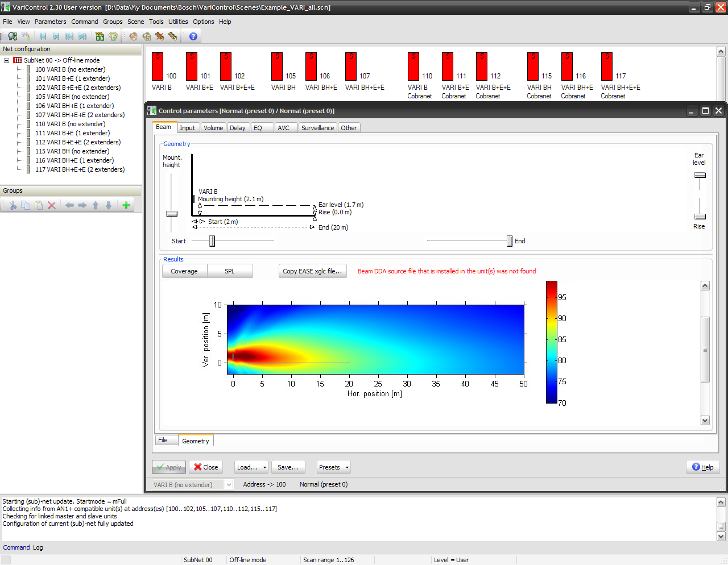Click the SPL results button
The height and width of the screenshot is (565, 728).
[x=230, y=271]
